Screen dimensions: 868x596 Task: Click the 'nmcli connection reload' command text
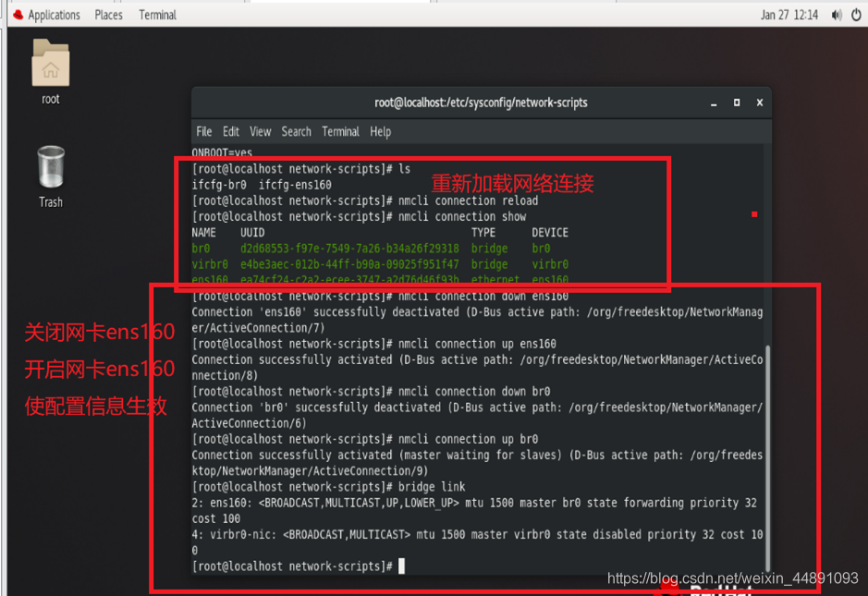click(x=468, y=201)
